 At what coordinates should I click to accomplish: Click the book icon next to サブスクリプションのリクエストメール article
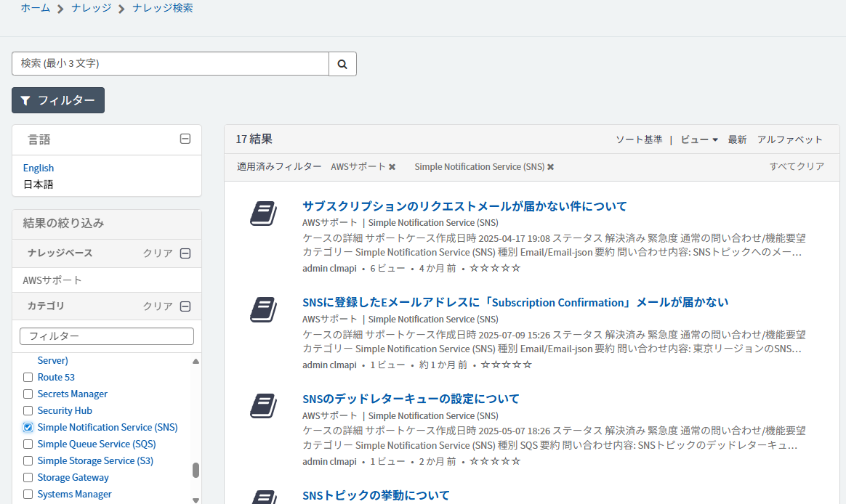point(262,214)
